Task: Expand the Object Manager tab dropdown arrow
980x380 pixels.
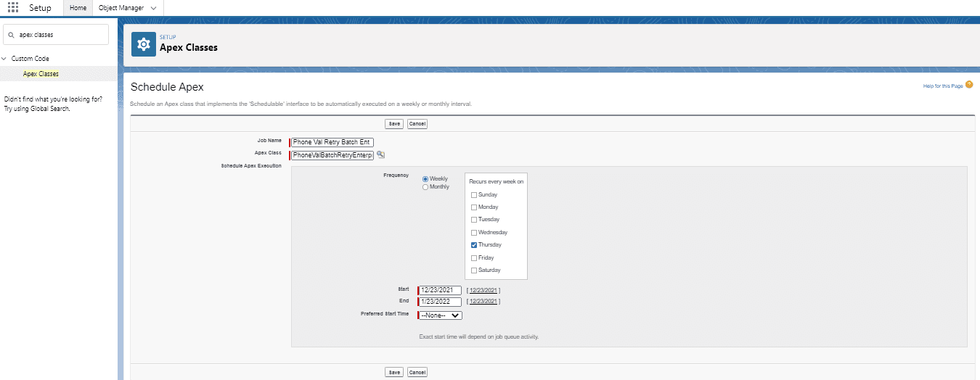Action: [153, 8]
